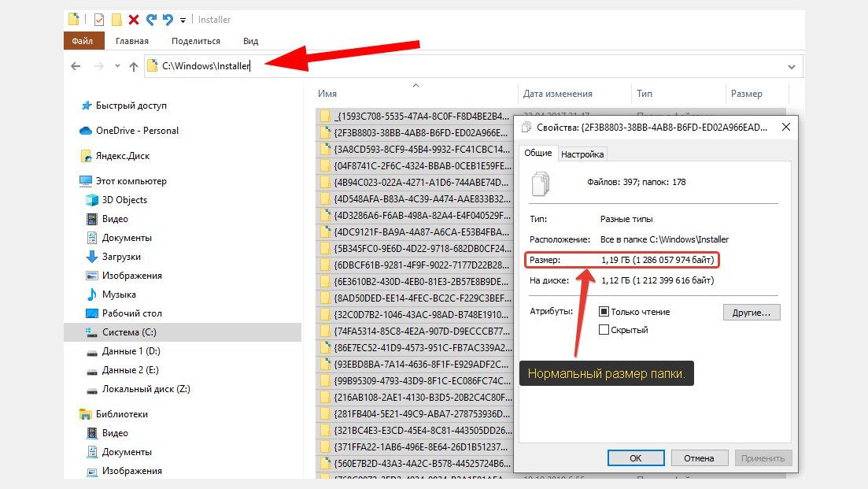Click the red Delete icon in the title bar
The height and width of the screenshot is (489, 868).
coord(134,19)
